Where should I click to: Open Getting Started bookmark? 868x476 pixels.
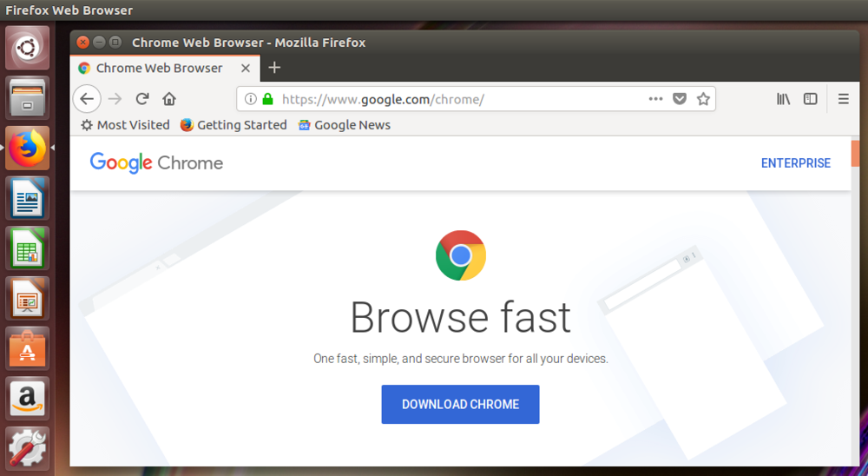point(233,125)
